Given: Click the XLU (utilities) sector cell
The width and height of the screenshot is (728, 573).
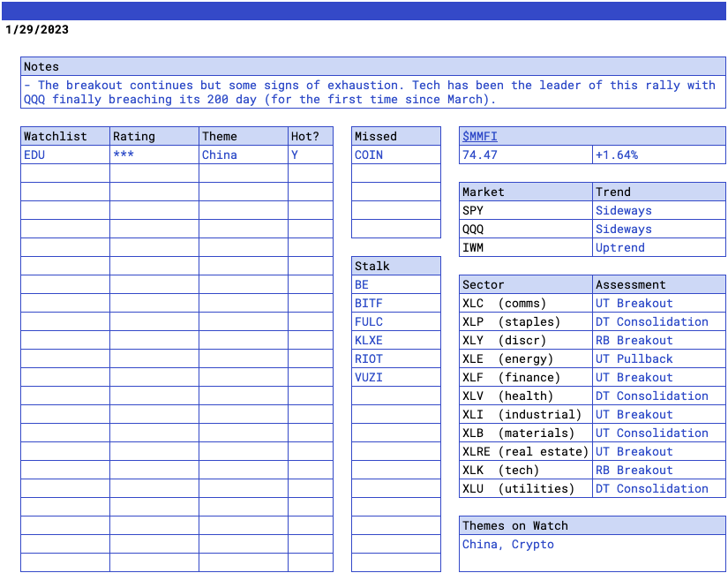Looking at the screenshot, I should pos(526,488).
